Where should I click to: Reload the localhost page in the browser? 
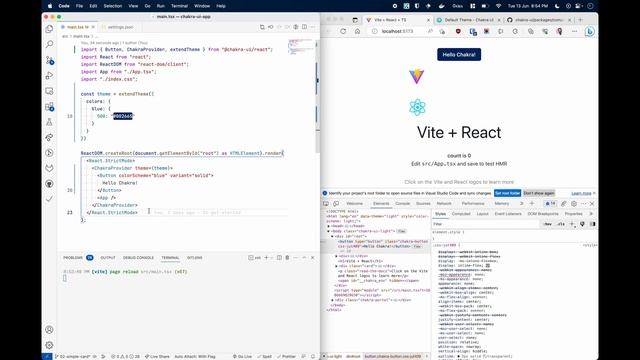click(x=343, y=31)
